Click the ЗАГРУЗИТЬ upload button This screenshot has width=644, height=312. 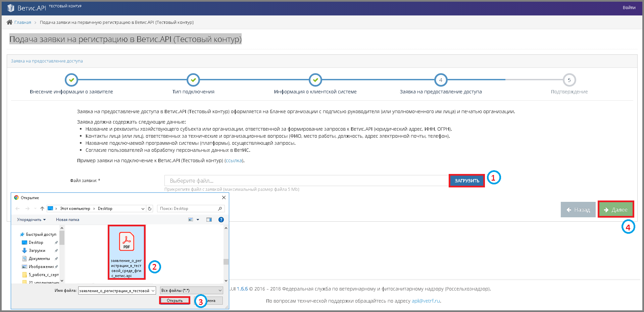click(467, 181)
